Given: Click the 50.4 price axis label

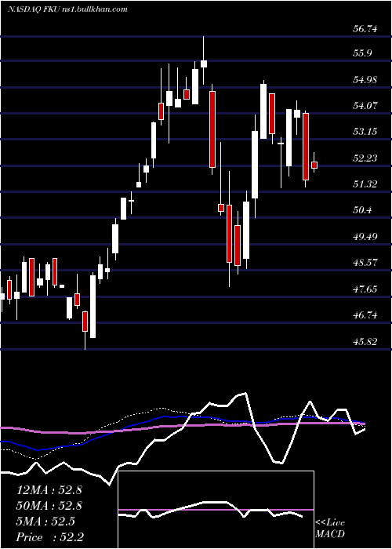Looking at the screenshot, I should pos(362,210).
